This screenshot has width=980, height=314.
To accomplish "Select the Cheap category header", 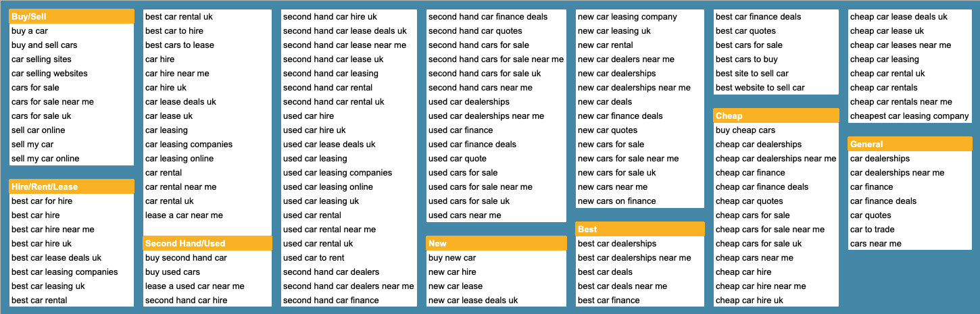I will click(776, 115).
